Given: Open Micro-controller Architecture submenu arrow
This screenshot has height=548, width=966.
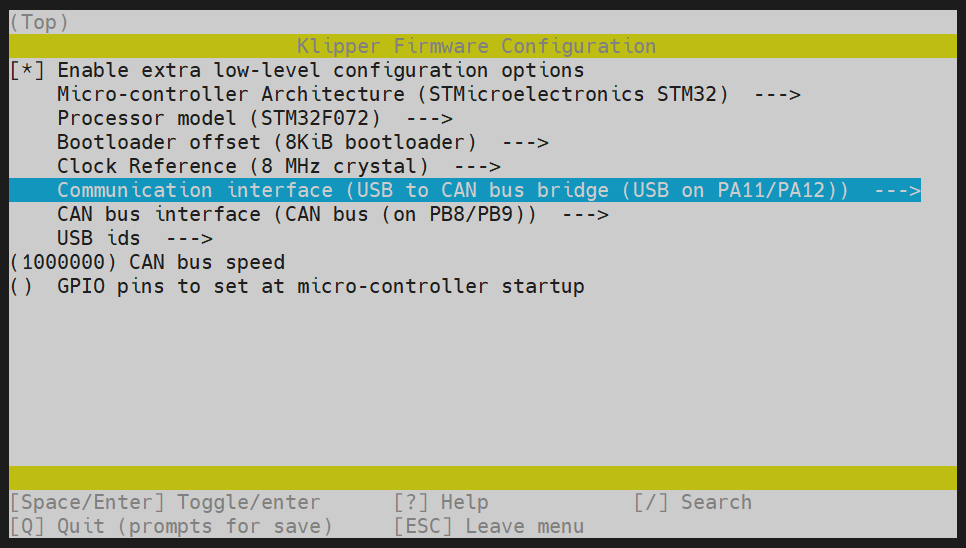Looking at the screenshot, I should tap(778, 95).
